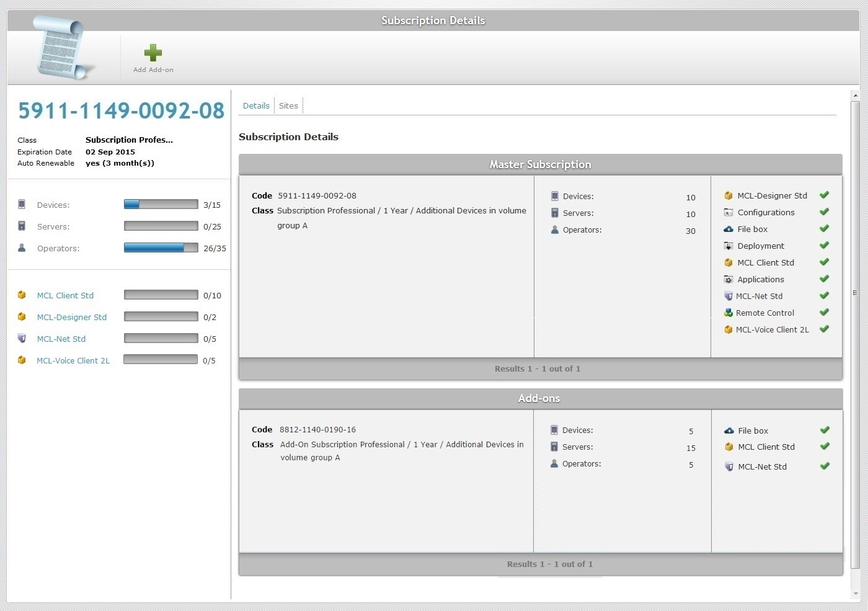Click Remote Control icon in Master Subscription
This screenshot has width=868, height=611.
(728, 313)
